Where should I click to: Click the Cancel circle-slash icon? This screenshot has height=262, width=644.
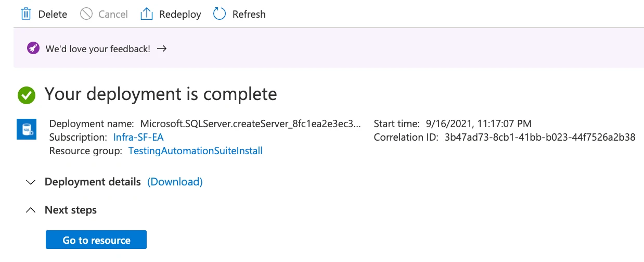pos(86,14)
